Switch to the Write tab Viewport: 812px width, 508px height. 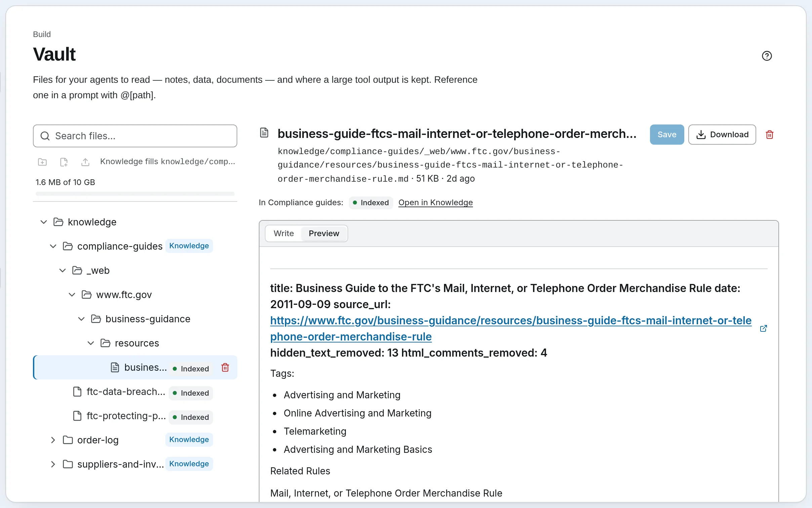coord(284,233)
